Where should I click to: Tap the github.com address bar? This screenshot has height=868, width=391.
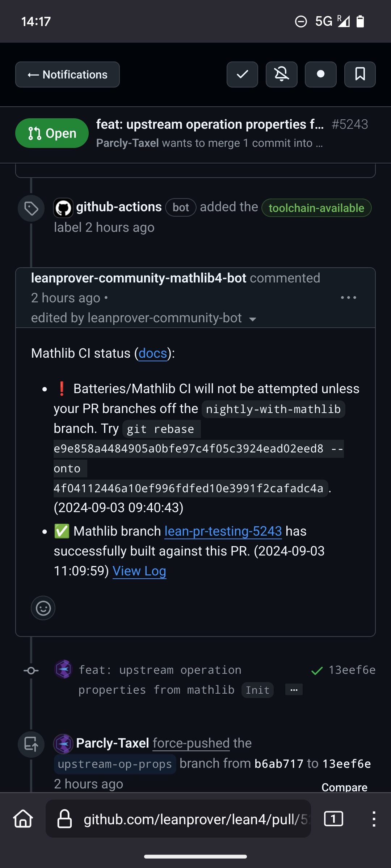(x=178, y=819)
